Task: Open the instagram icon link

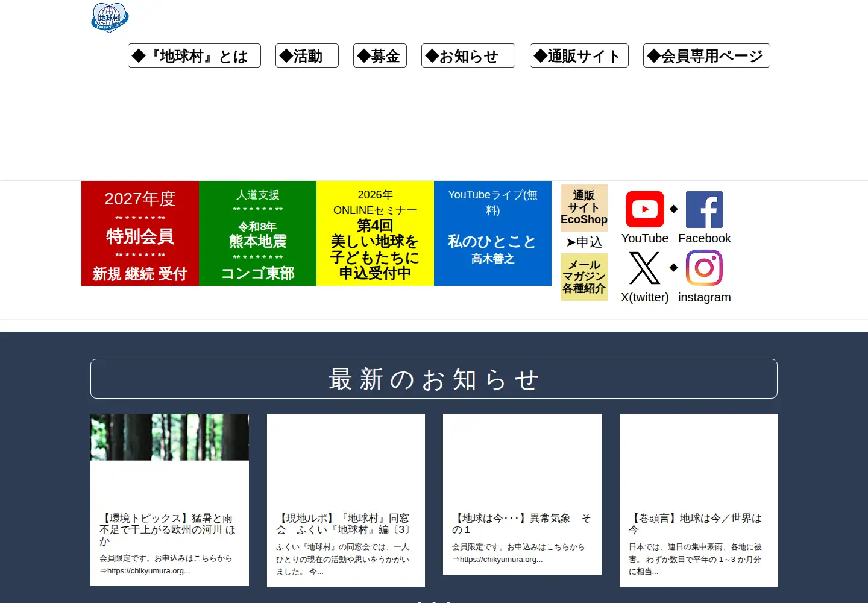Action: 704,268
